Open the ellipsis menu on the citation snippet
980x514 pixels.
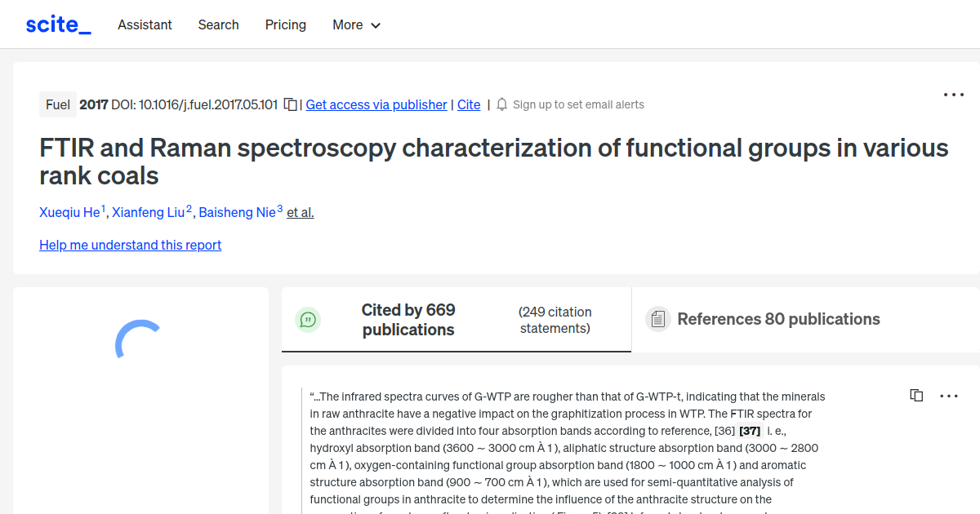click(x=949, y=396)
